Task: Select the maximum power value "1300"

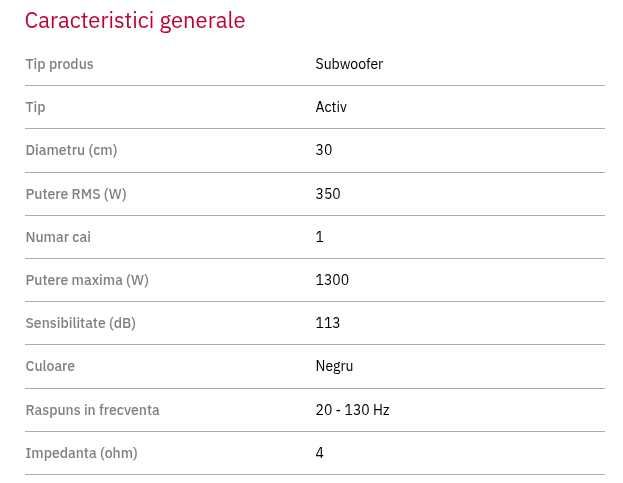Action: [332, 280]
